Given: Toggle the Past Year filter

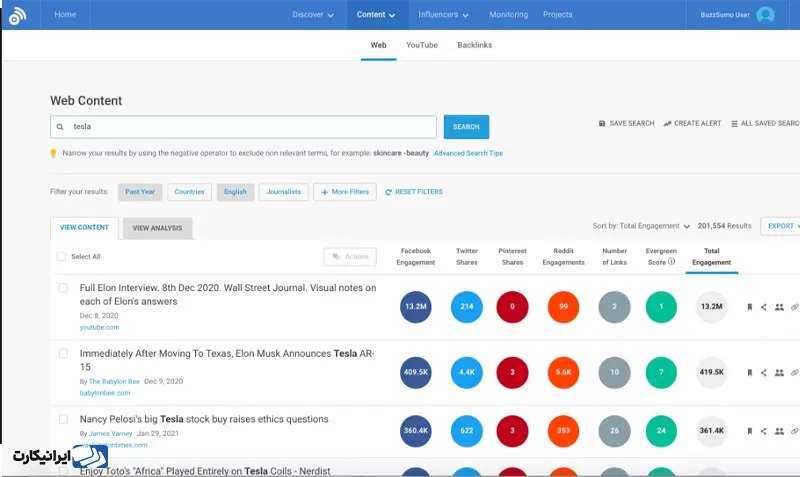Looking at the screenshot, I should coord(140,192).
